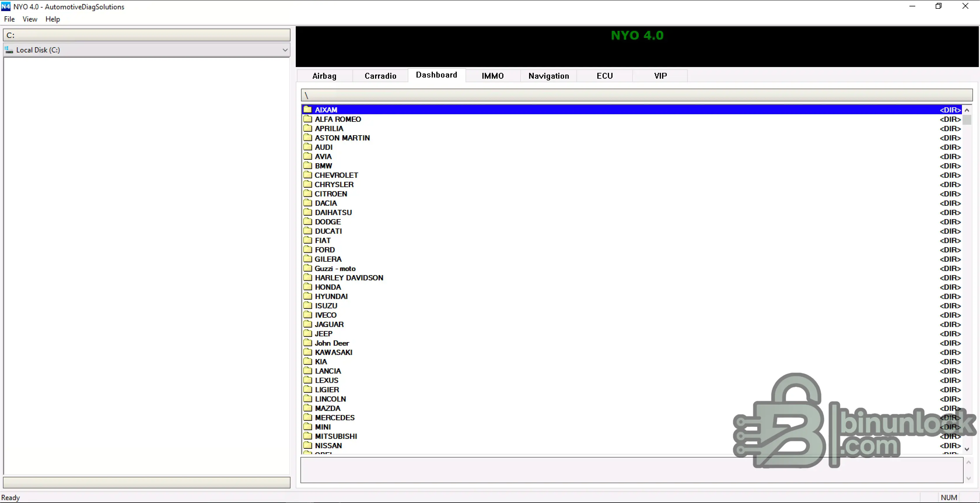Open the Navigation tab
980x503 pixels.
click(x=548, y=76)
